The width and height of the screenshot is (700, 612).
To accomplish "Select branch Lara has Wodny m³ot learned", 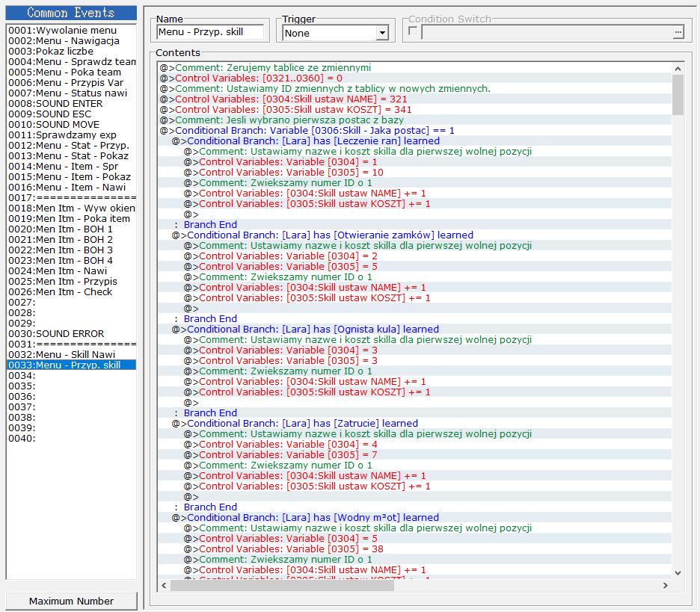I will tap(415, 517).
